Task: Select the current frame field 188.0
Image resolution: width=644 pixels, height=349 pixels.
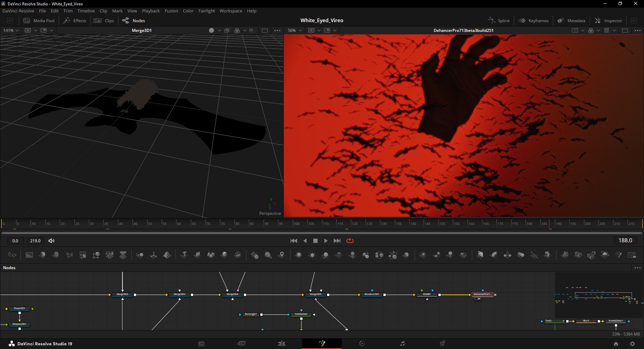Action: point(625,240)
